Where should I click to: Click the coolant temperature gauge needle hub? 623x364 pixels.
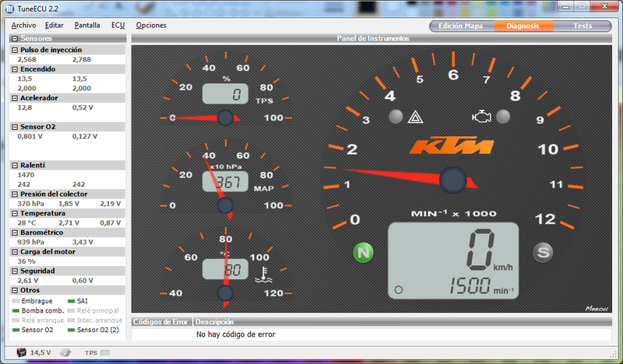coord(225,293)
